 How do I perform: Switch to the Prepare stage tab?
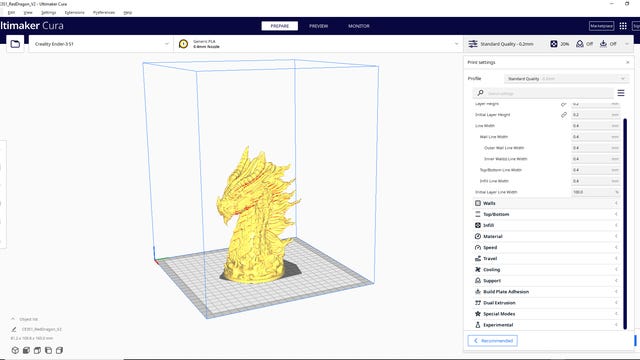click(x=280, y=26)
